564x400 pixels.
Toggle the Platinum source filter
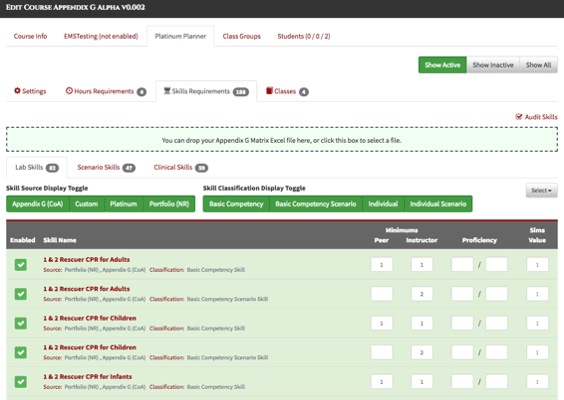(x=123, y=204)
